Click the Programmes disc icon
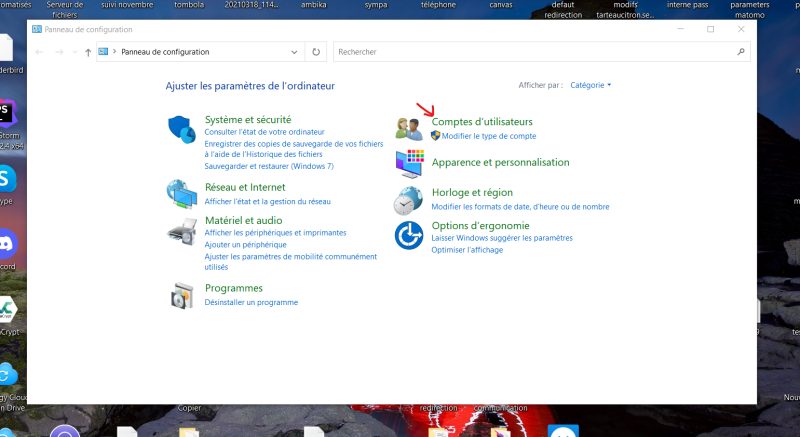800x437 pixels. (x=182, y=295)
